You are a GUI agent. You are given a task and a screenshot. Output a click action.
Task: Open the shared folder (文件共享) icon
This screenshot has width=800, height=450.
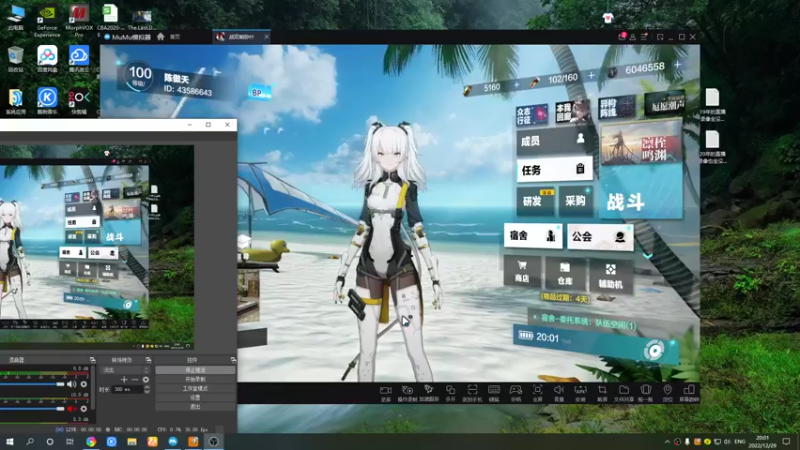[x=624, y=393]
